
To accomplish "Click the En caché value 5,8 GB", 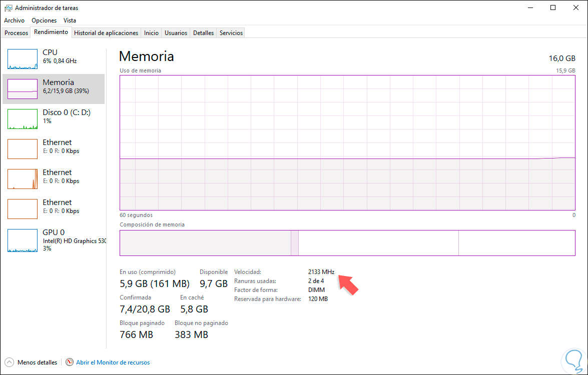I will (194, 309).
